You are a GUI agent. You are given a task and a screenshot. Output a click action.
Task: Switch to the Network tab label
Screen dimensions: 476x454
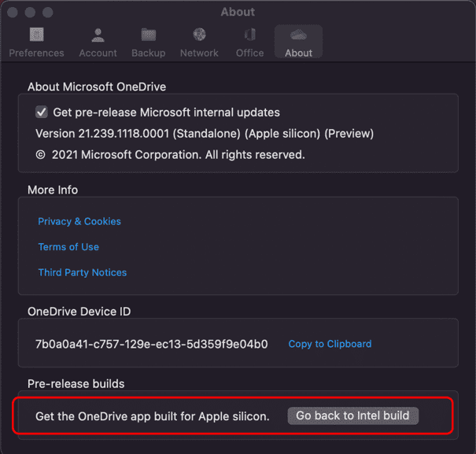199,54
